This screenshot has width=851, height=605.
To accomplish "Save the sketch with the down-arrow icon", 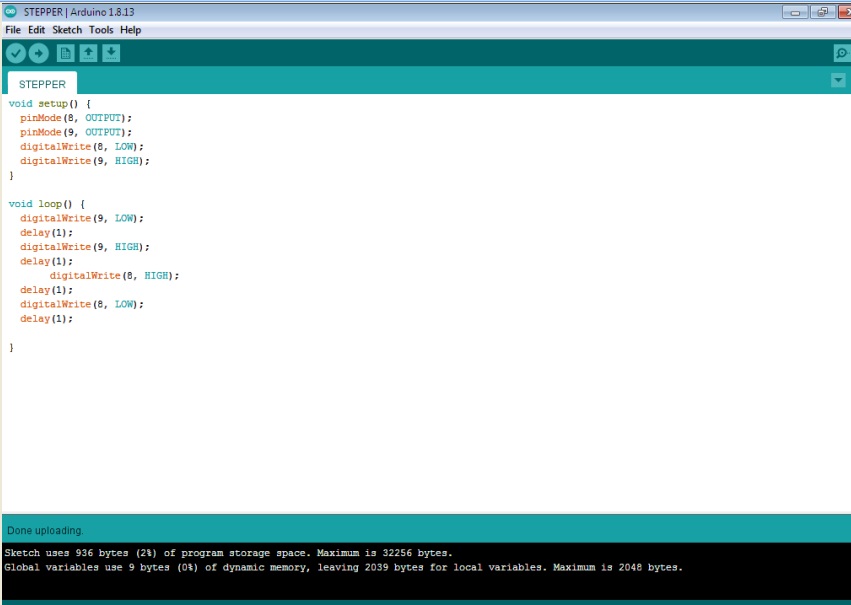I will tap(111, 53).
